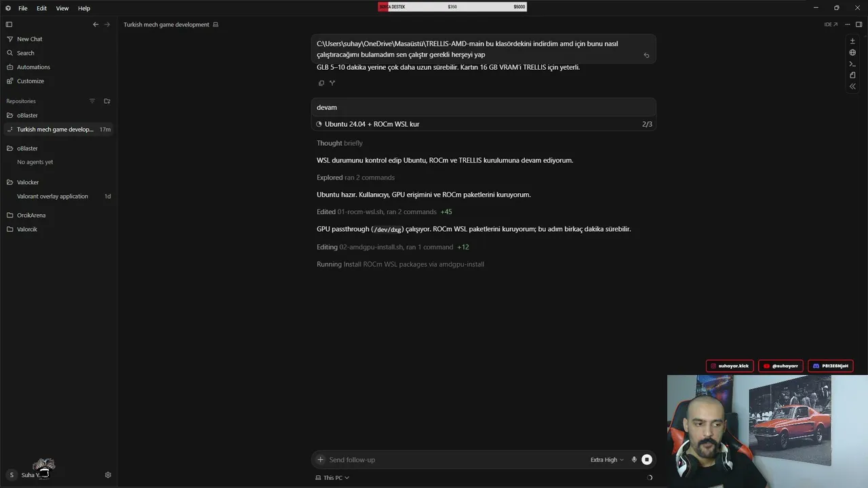This screenshot has width=868, height=488.
Task: Toggle the left sidebar panel icon
Action: [9, 24]
